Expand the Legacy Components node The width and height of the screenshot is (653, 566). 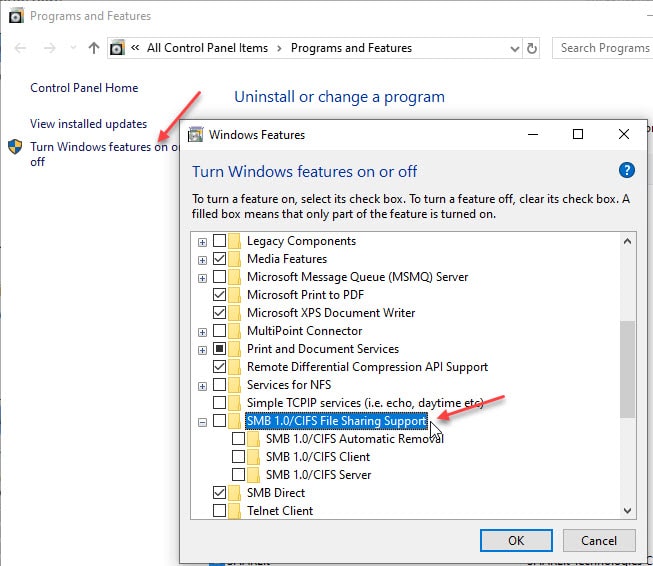pyautogui.click(x=202, y=242)
